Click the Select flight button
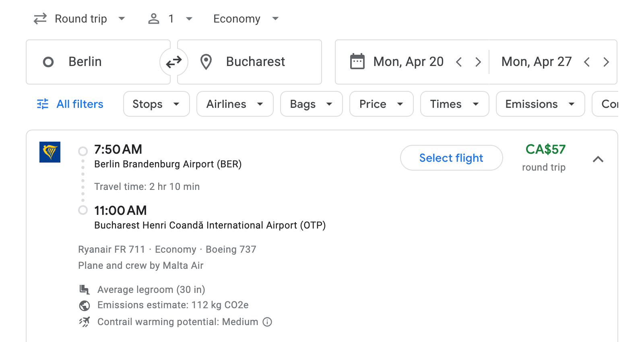This screenshot has height=342, width=644. click(x=451, y=158)
